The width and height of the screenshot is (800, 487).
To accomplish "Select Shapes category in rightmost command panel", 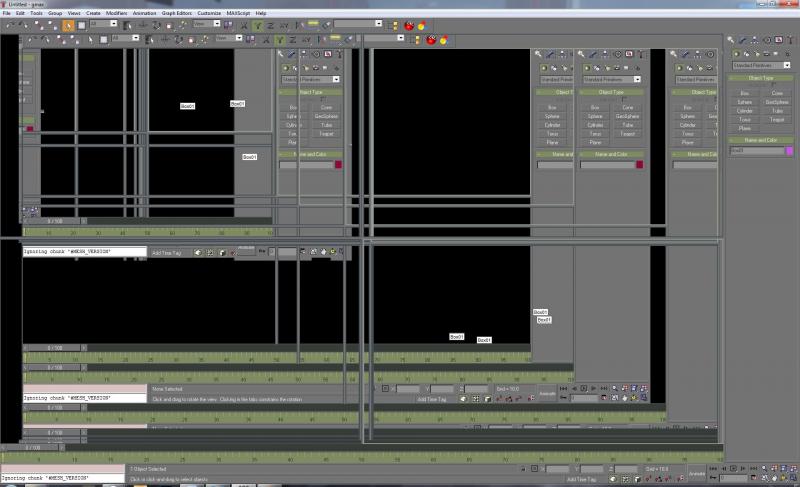I will (x=746, y=54).
